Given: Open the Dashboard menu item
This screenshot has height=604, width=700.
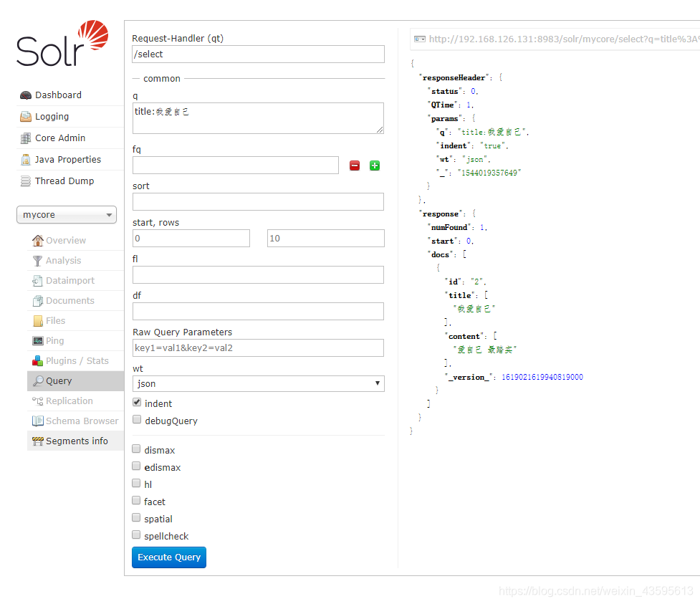Looking at the screenshot, I should pyautogui.click(x=58, y=95).
